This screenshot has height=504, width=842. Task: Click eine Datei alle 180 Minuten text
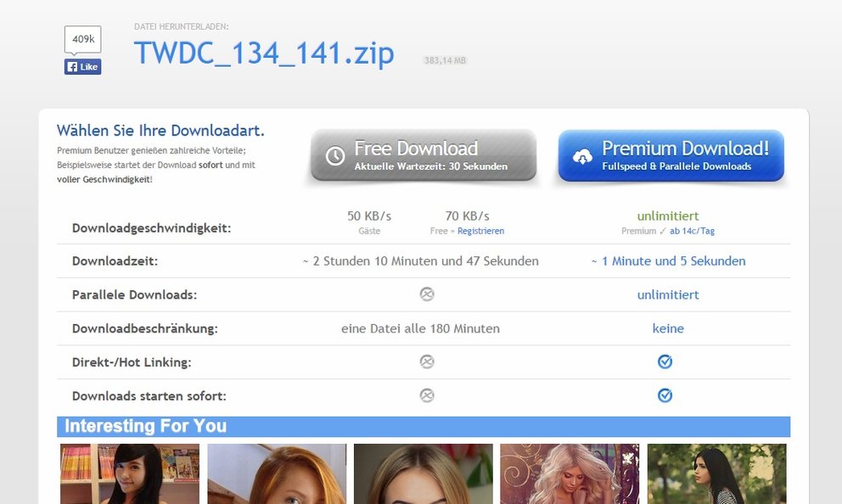coord(420,328)
